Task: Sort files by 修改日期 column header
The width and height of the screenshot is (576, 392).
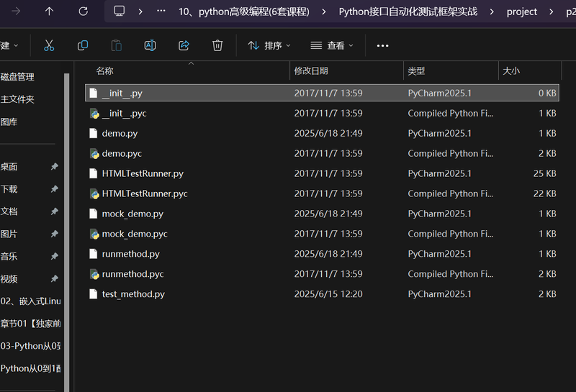Action: click(311, 70)
